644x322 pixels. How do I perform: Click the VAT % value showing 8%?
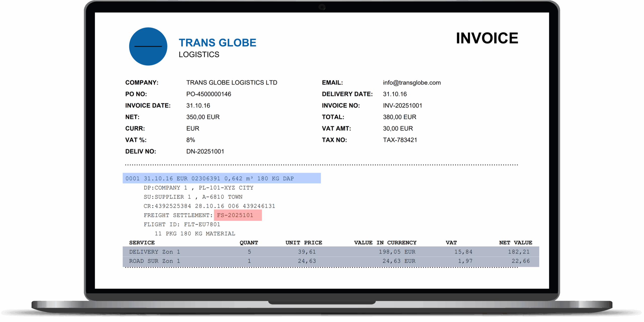191,140
